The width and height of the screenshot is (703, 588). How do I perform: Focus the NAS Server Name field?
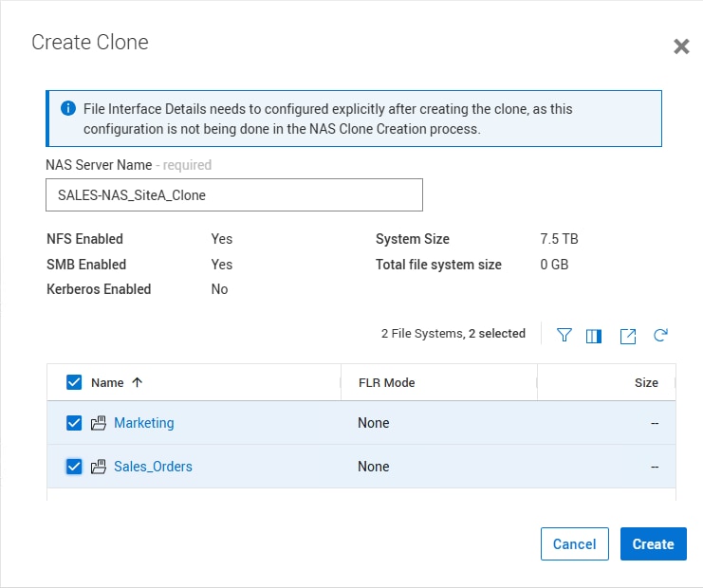pos(234,195)
